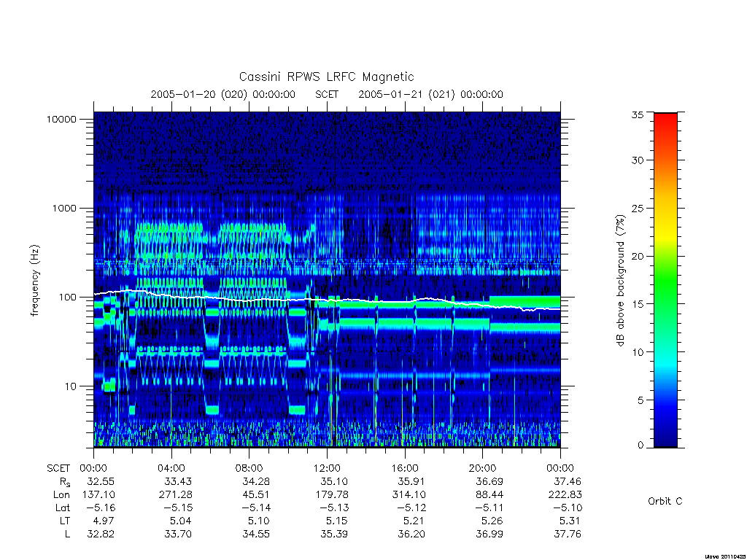Screen dimensions: 747x560
Task: Click the 'frequency (Hz)' axis label
Action: (x=35, y=281)
